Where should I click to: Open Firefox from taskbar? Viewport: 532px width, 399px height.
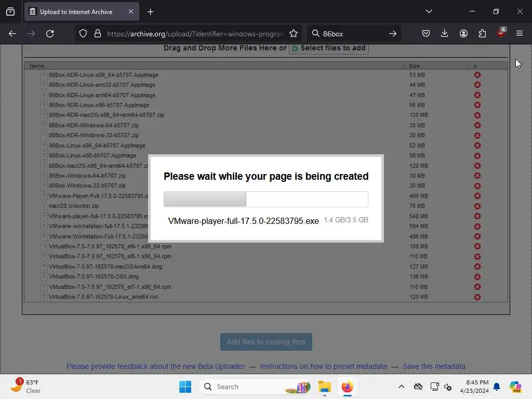click(348, 387)
